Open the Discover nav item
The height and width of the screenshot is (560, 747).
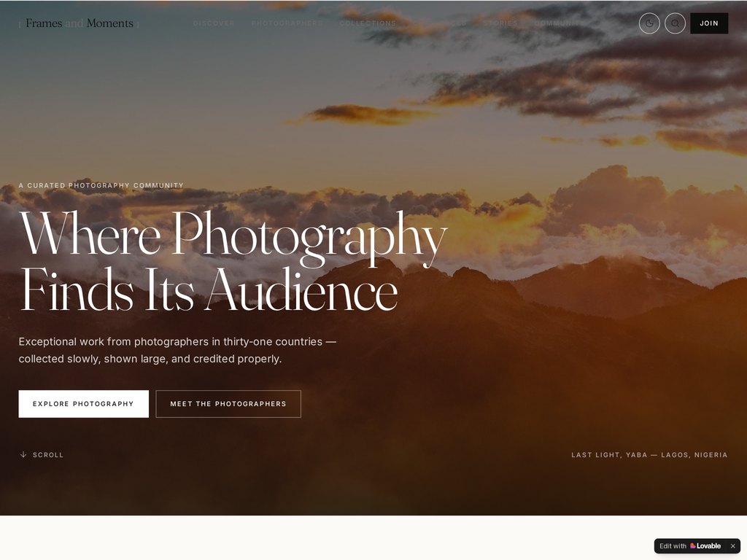(x=214, y=23)
